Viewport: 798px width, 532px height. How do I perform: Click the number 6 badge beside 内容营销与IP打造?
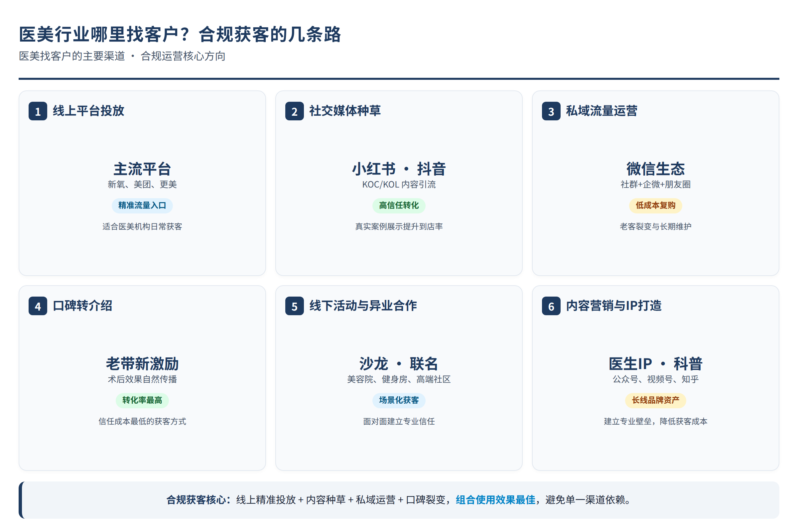[x=551, y=306]
